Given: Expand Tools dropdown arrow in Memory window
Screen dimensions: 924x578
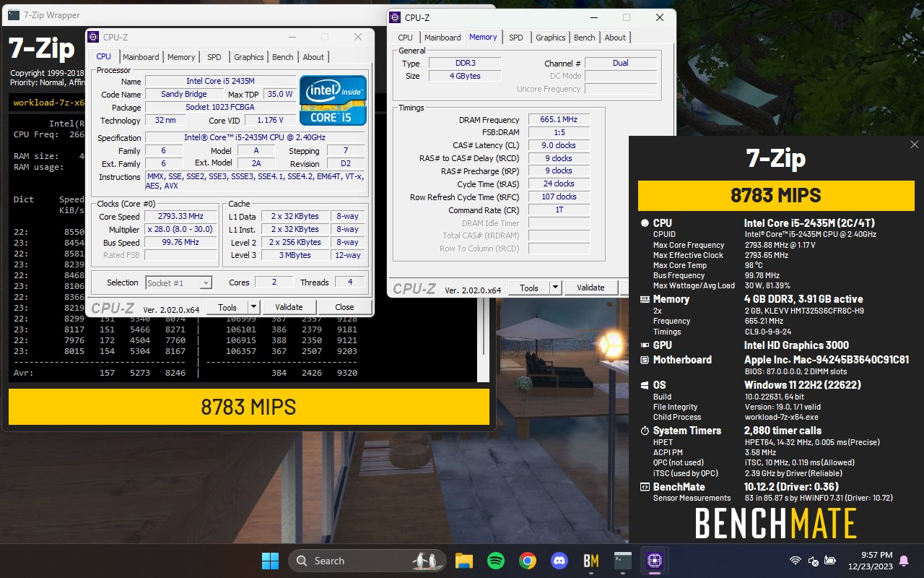Looking at the screenshot, I should click(x=555, y=288).
